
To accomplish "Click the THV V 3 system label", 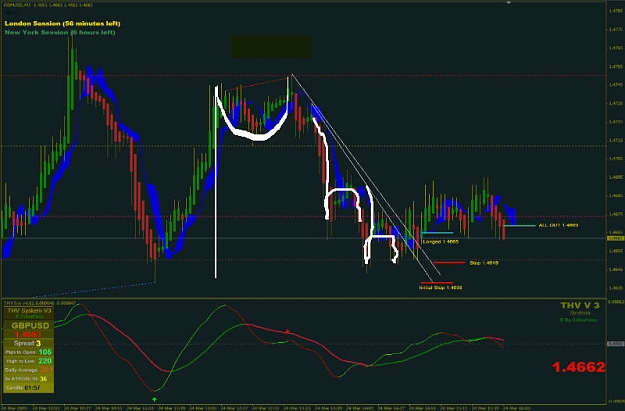I will [x=580, y=305].
